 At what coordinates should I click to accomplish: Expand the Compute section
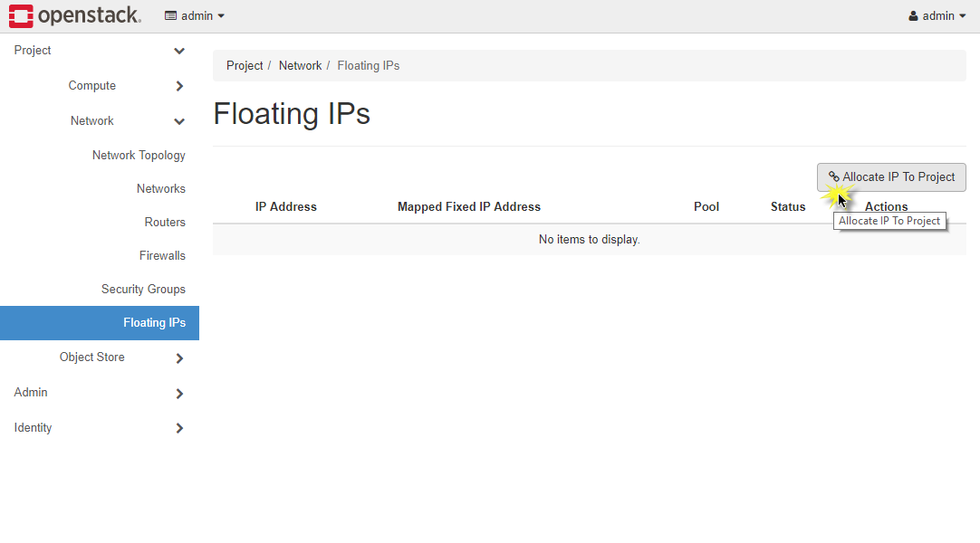(178, 86)
